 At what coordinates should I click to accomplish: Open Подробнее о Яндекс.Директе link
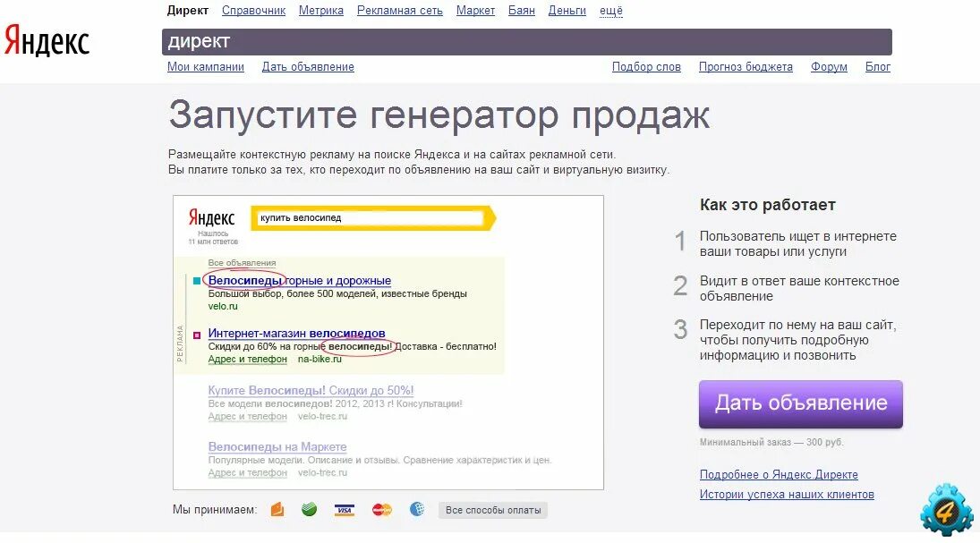coord(779,475)
